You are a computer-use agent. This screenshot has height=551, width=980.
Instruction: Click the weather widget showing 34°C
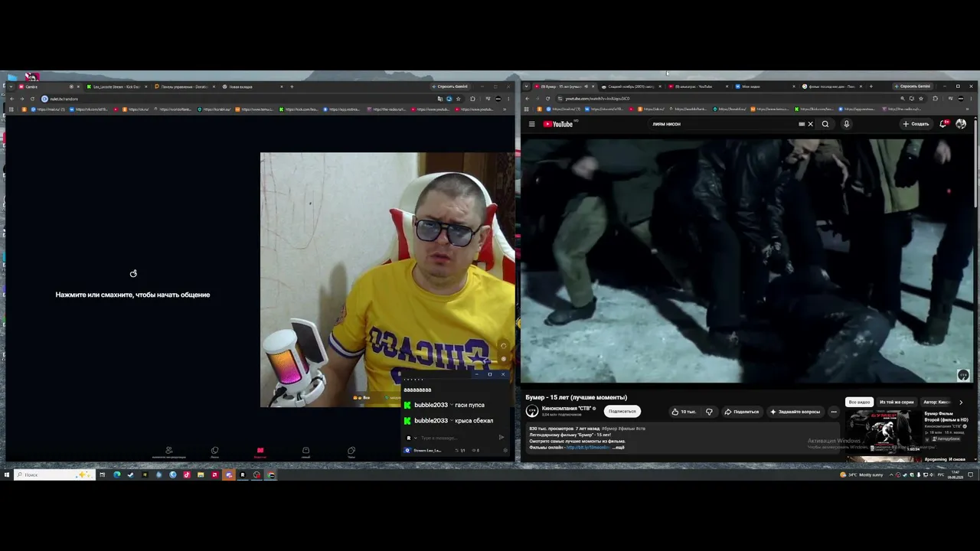click(861, 474)
